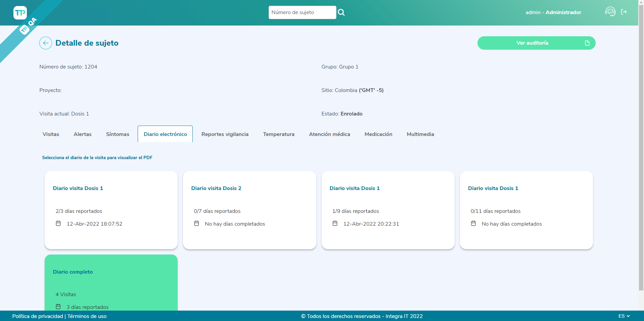This screenshot has height=321, width=644.
Task: Open the green Diario completo card
Action: tap(111, 282)
